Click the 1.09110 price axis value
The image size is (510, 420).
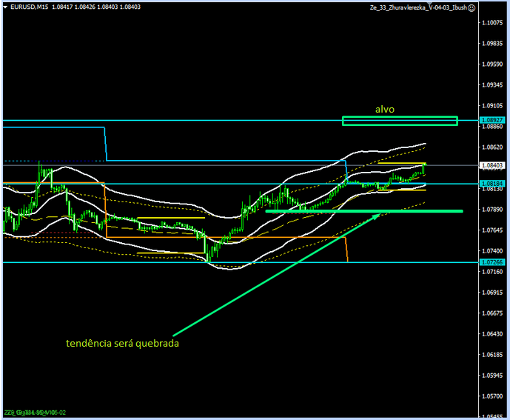492,106
